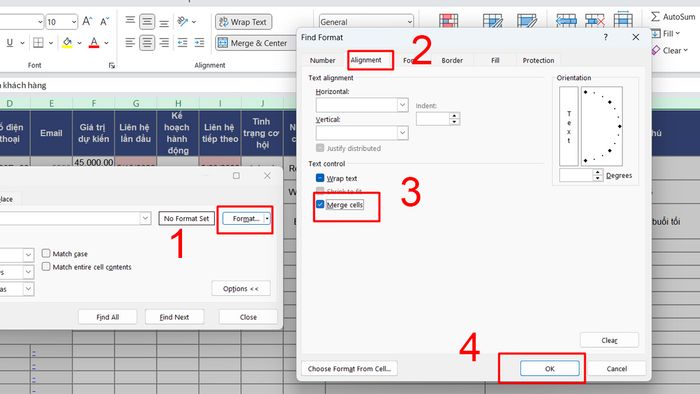Top align text icon
The height and width of the screenshot is (394, 700).
[x=130, y=21]
